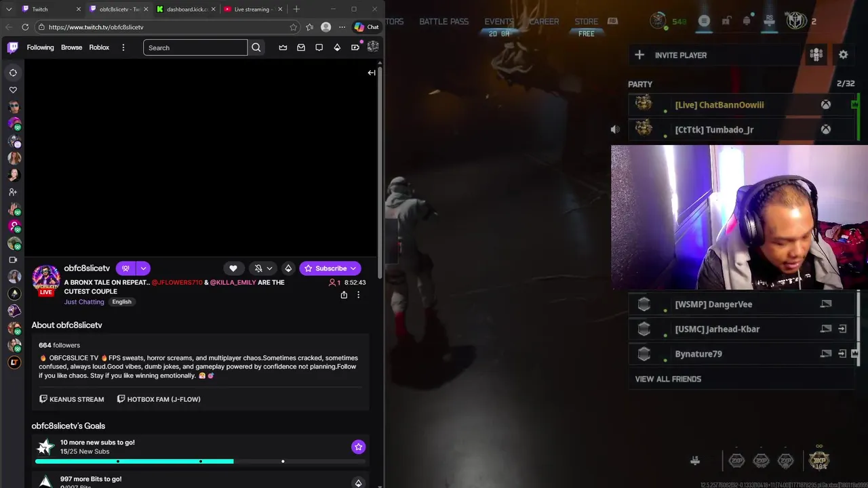The height and width of the screenshot is (488, 868).
Task: Click the speaker icon next to Tumbado_Jr
Action: (615, 129)
